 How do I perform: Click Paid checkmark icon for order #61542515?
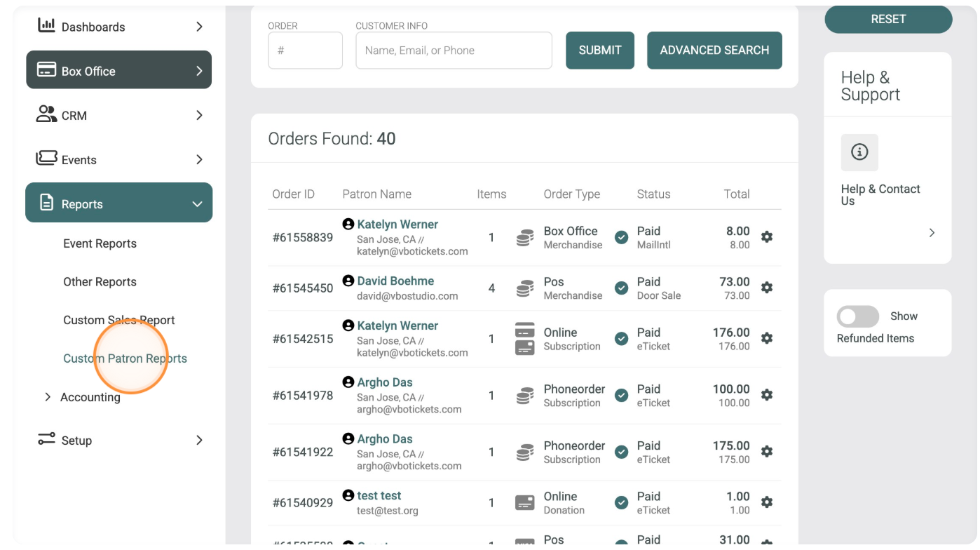tap(621, 339)
